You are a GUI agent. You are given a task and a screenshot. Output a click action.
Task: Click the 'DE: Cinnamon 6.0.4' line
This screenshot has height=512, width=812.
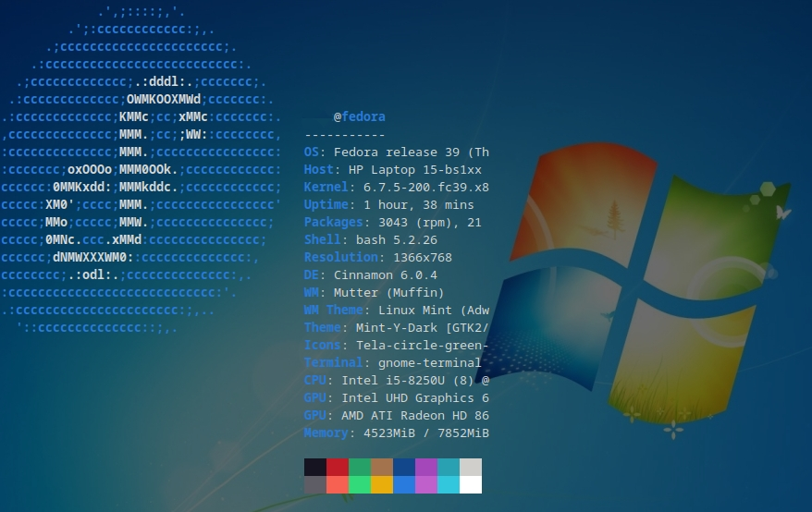[371, 275]
